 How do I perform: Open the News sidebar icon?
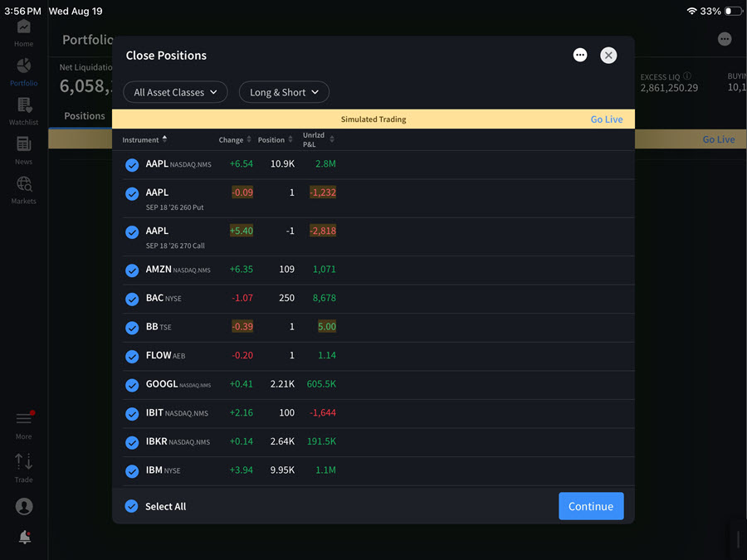coord(24,144)
